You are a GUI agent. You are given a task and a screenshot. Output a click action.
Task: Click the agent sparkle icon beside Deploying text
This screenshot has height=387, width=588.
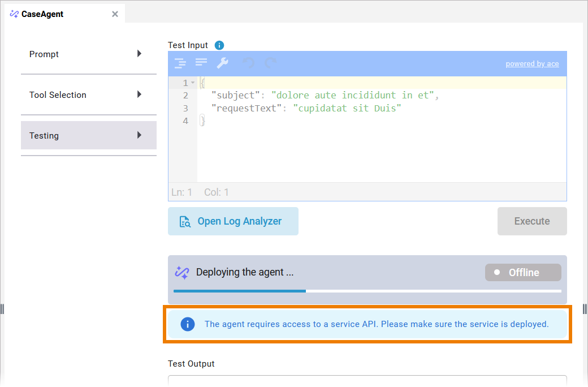coord(182,272)
